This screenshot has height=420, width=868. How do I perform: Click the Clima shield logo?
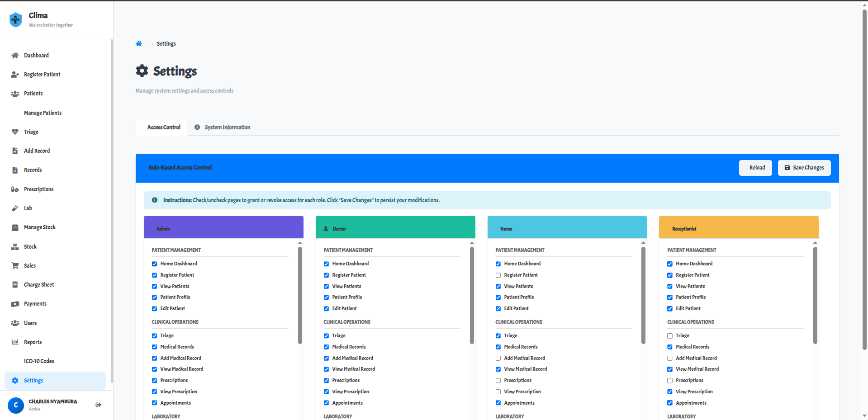coord(16,20)
